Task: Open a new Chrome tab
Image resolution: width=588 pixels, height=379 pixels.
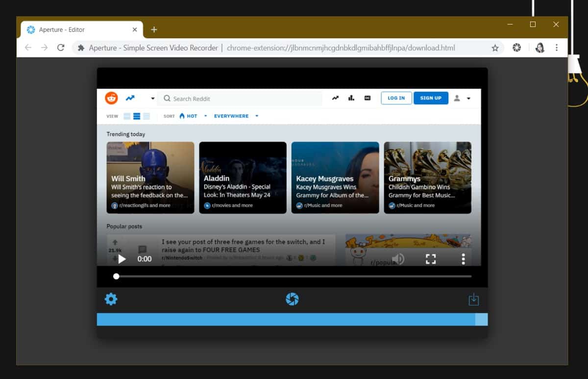Action: [x=154, y=29]
